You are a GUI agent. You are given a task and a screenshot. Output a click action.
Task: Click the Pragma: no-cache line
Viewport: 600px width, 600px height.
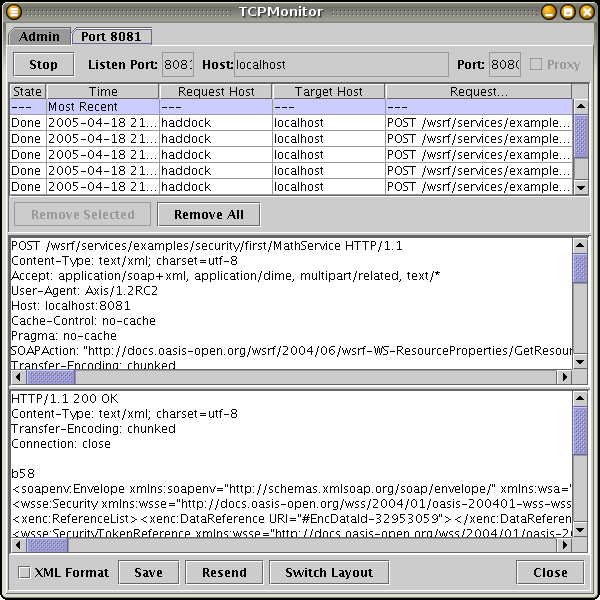[x=64, y=336]
